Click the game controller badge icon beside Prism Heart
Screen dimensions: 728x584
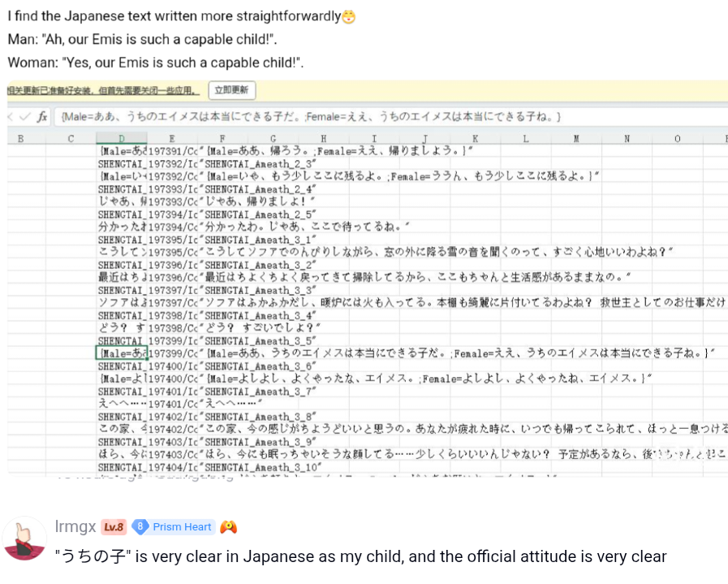tap(228, 527)
